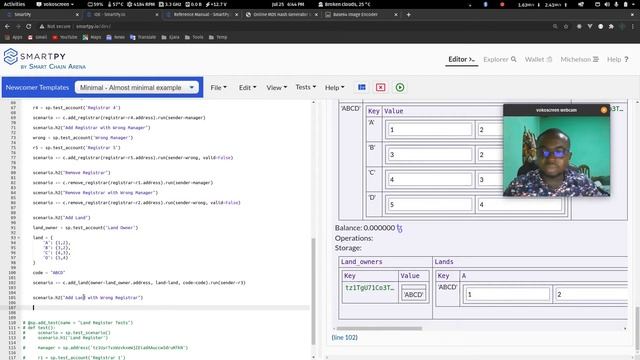Bookmark this page with the star icon
Screen dimensions: 640x360
pos(566,26)
